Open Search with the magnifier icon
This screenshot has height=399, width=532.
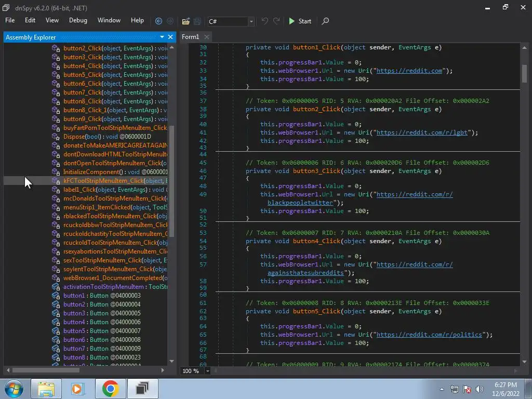(325, 21)
